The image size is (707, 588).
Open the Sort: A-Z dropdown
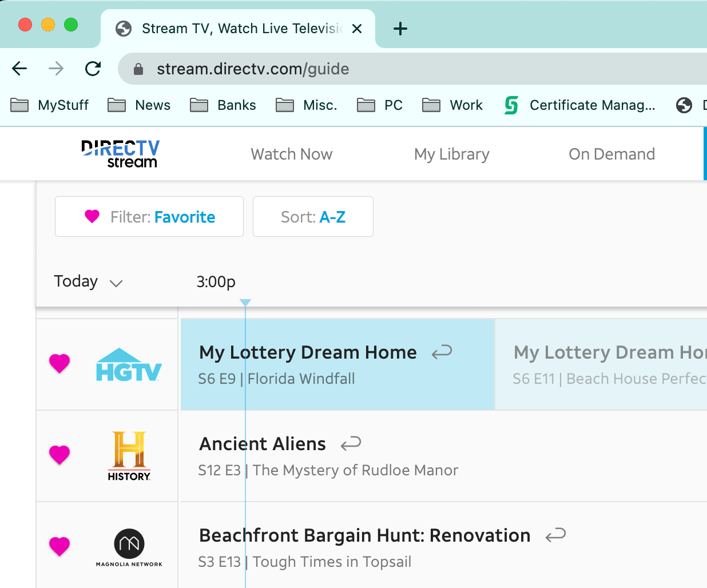coord(313,216)
